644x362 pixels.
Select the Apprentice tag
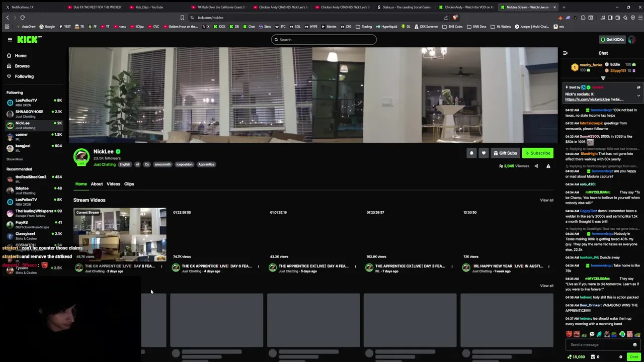tap(206, 164)
